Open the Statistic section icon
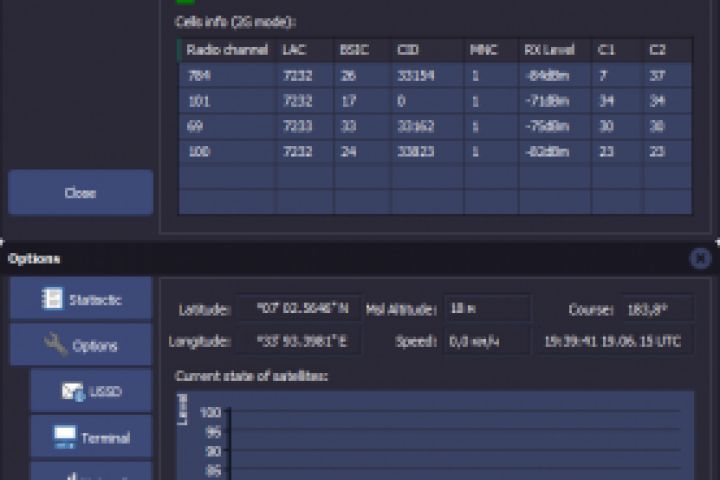720x480 pixels. pyautogui.click(x=52, y=299)
